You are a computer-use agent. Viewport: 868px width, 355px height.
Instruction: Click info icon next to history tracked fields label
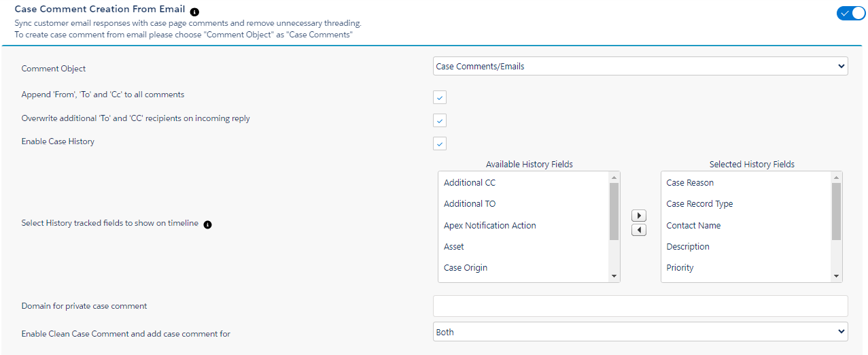point(208,224)
